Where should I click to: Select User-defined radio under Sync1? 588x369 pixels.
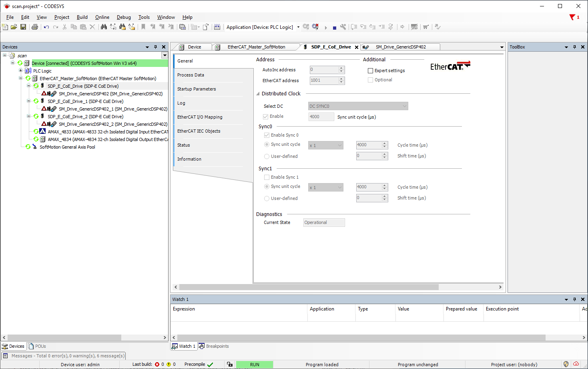[267, 198]
